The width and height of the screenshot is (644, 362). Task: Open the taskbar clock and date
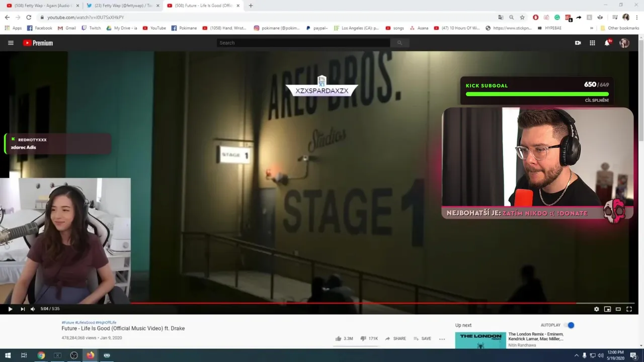click(x=616, y=355)
